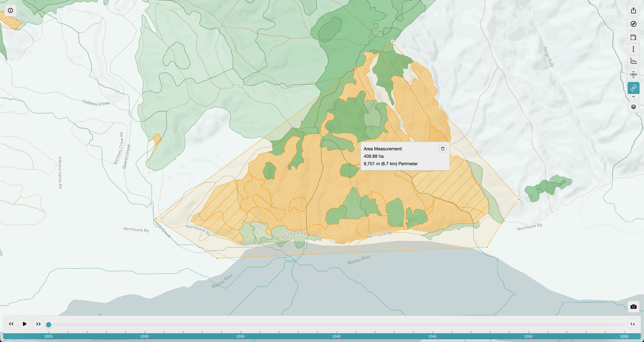This screenshot has width=644, height=342.
Task: Open the elevation profile tool
Action: point(633,61)
